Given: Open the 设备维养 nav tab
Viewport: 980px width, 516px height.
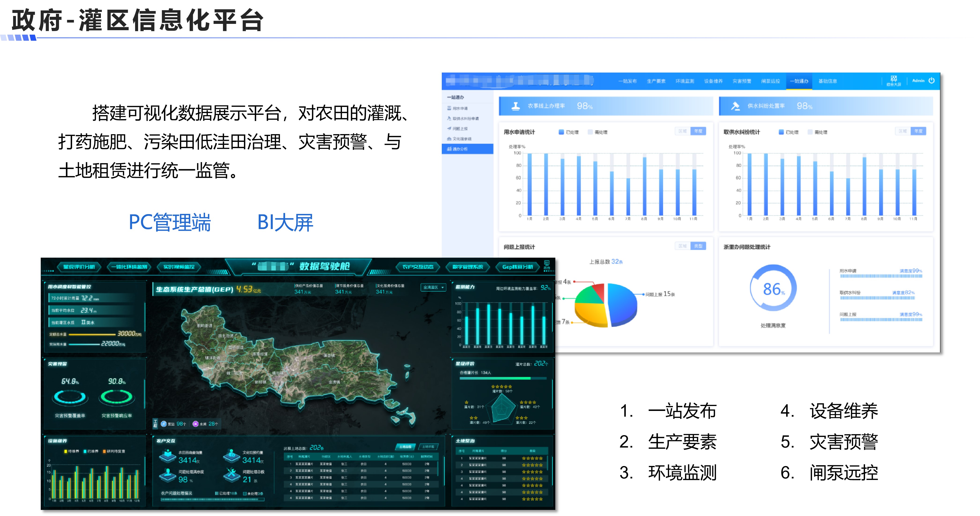Looking at the screenshot, I should [713, 81].
